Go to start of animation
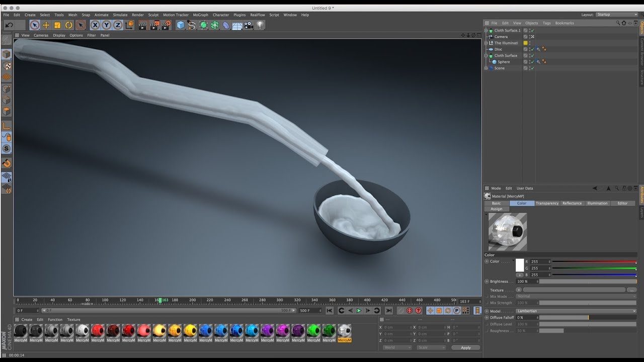The image size is (644, 362). pyautogui.click(x=330, y=311)
